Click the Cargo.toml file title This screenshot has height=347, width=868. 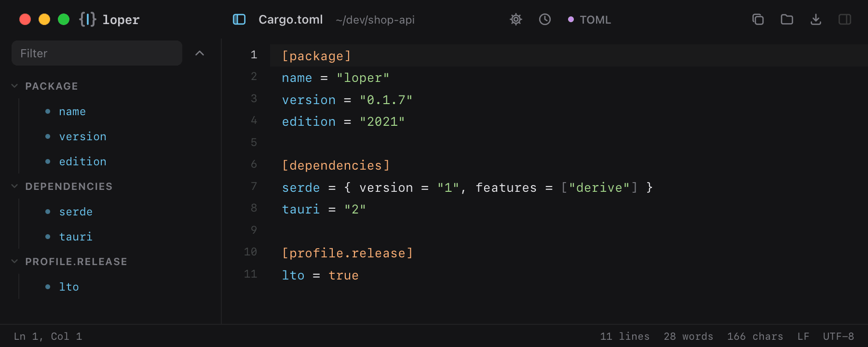[x=291, y=20]
